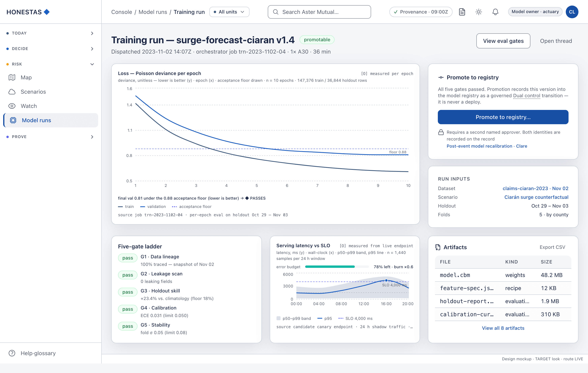Open the notifications bell
This screenshot has width=588, height=373.
[x=495, y=12]
